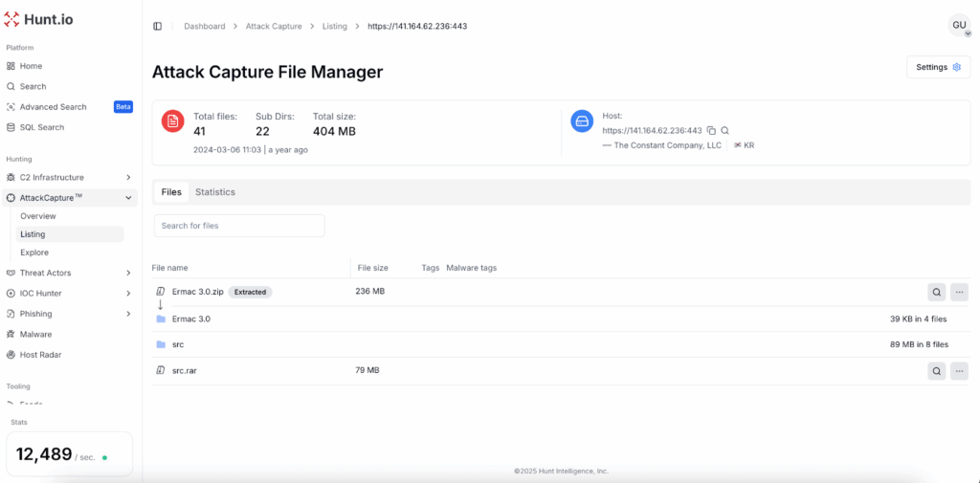Search inside src.rar row
Screen dimensions: 980x483
coord(936,371)
